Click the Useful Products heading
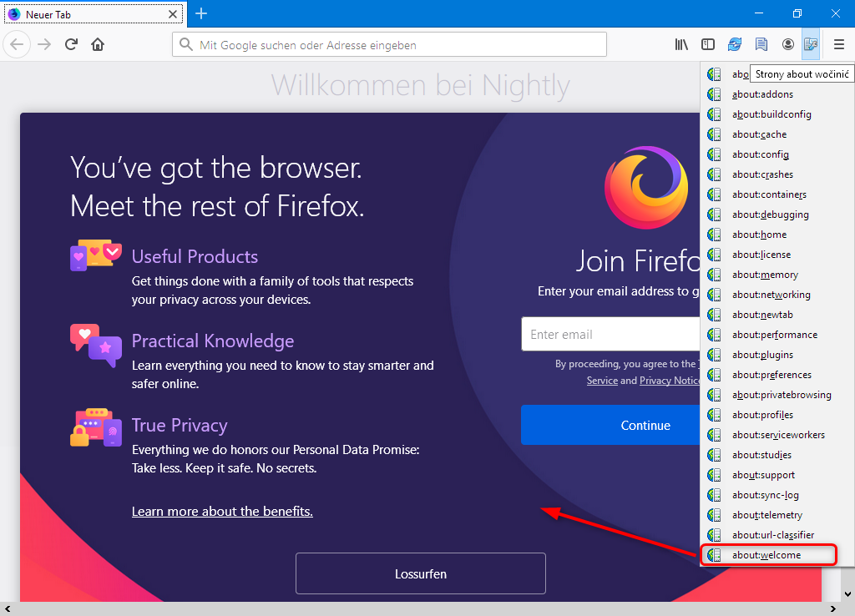The height and width of the screenshot is (616, 855). (195, 257)
